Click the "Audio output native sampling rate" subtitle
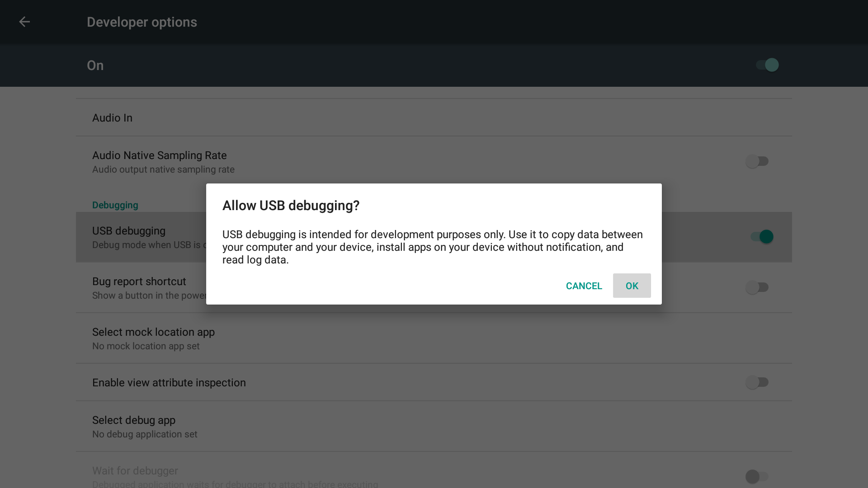Viewport: 868px width, 488px height. [x=163, y=169]
